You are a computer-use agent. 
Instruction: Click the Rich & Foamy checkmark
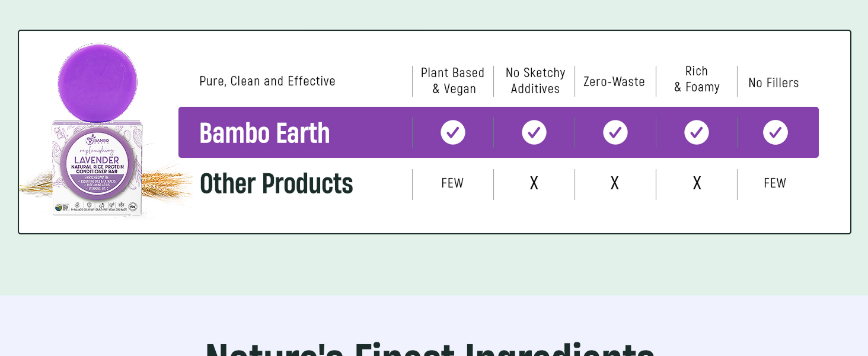click(x=697, y=132)
